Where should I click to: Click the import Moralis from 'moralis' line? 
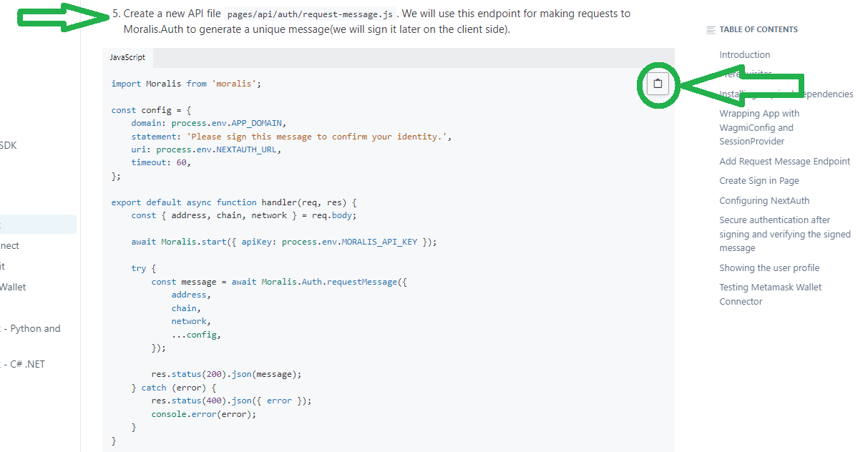tap(186, 84)
